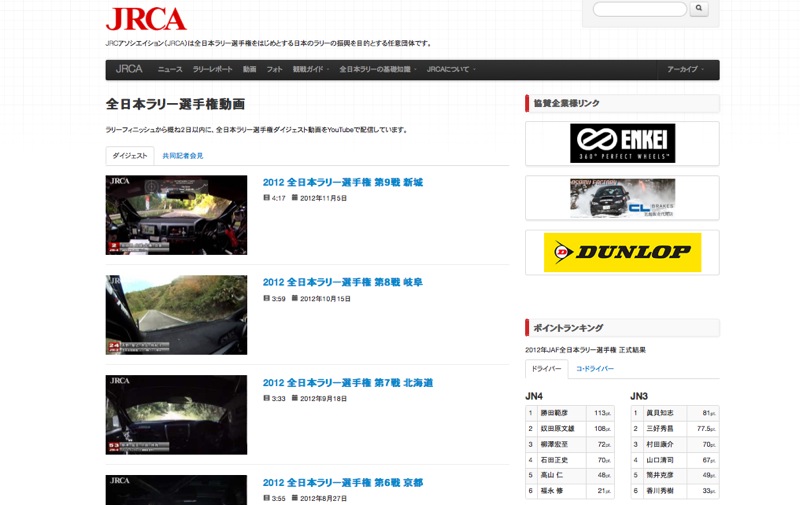Open the アーカイブ dropdown
Screen dimensions: 800x505
(x=685, y=69)
